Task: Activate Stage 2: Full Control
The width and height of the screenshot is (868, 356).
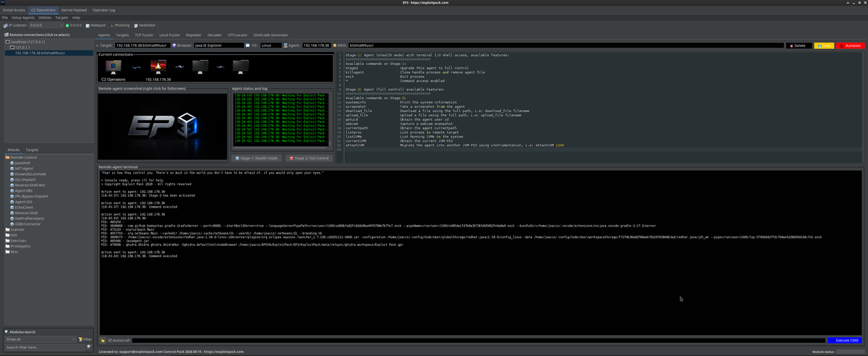Action: click(x=309, y=158)
